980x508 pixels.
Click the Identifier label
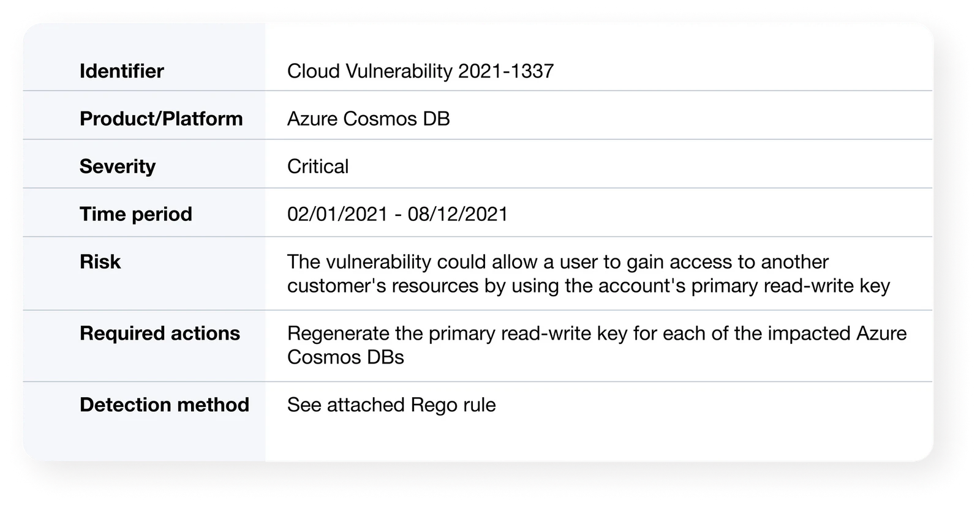(121, 71)
